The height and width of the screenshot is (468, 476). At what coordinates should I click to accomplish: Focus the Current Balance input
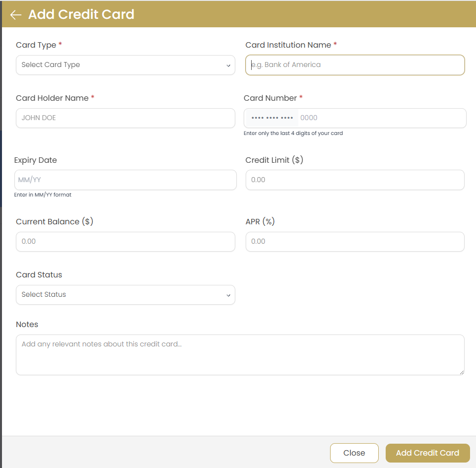[125, 242]
